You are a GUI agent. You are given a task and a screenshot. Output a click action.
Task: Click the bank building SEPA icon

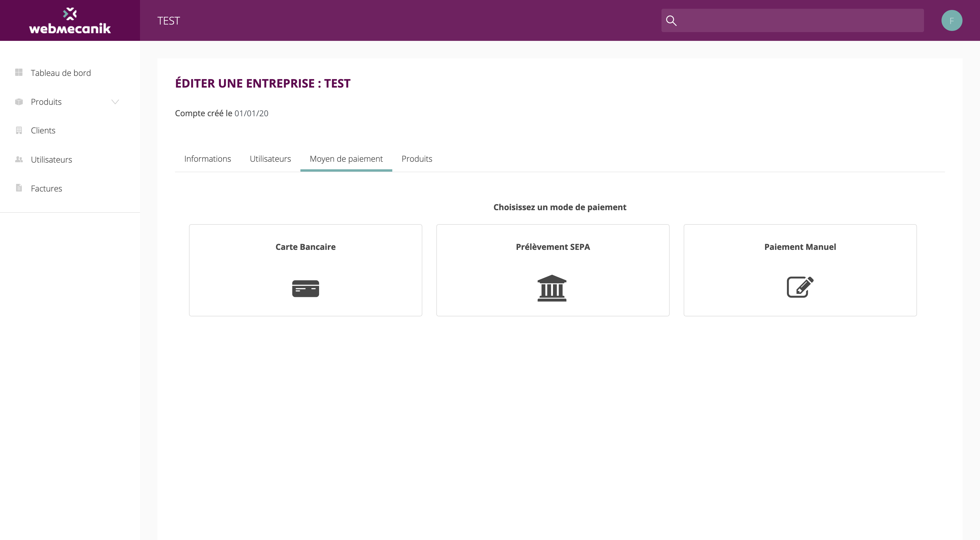click(x=552, y=288)
